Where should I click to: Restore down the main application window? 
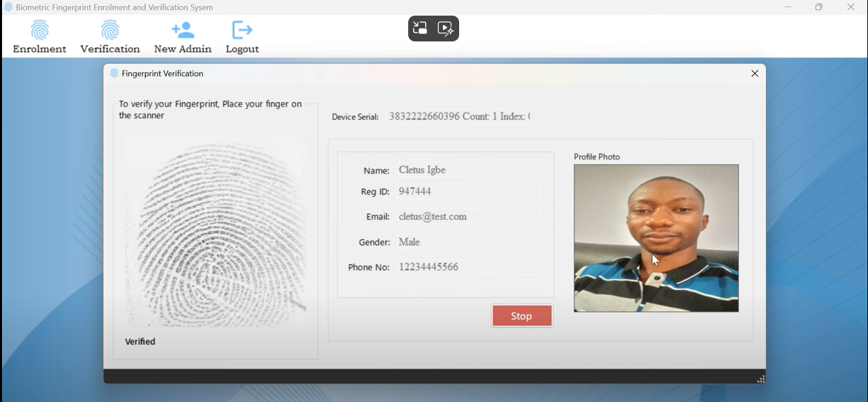819,7
